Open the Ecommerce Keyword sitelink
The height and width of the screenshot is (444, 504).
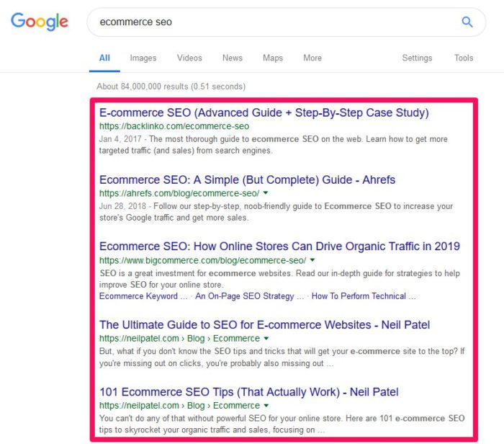[x=143, y=296]
